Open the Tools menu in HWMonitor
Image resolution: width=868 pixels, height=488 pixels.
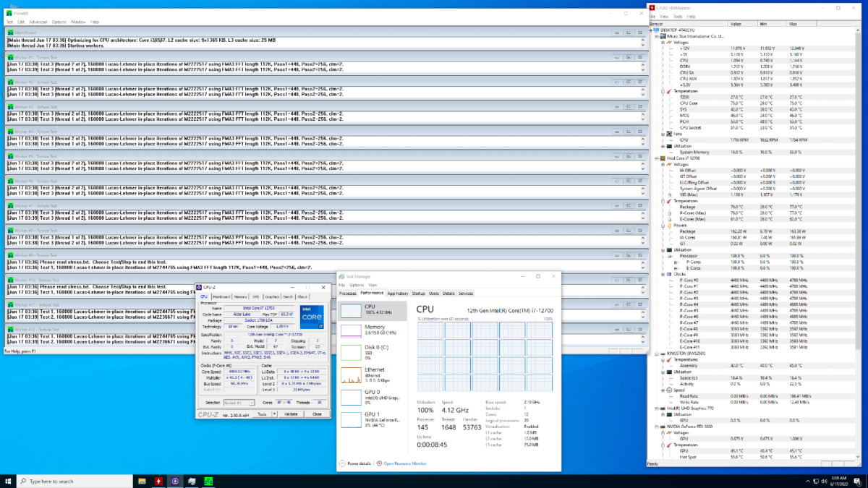pos(677,16)
